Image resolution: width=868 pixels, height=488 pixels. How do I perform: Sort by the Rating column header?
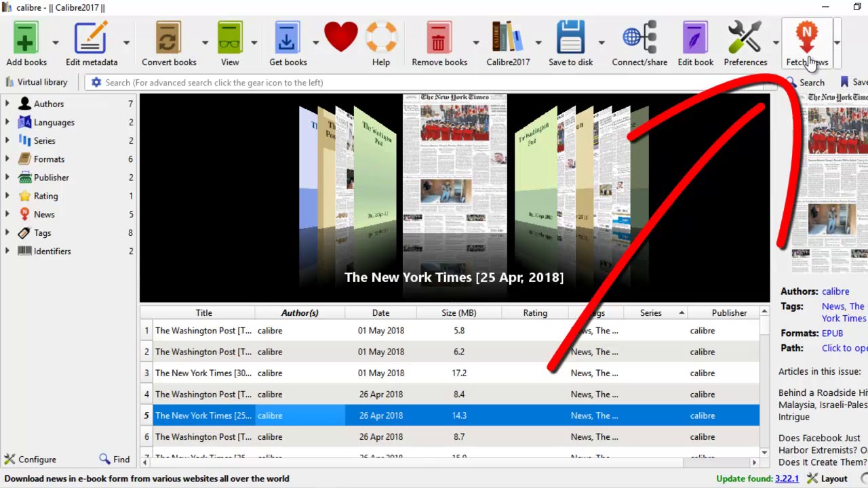tap(535, 312)
